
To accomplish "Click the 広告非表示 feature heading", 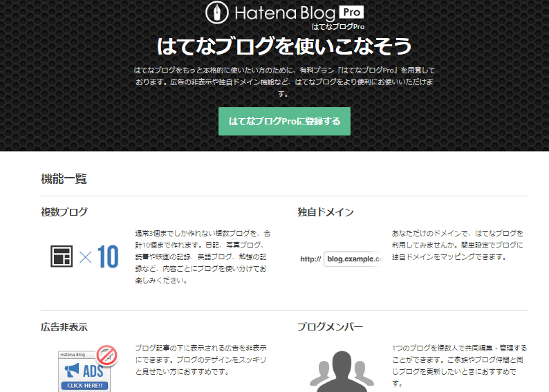I will click(64, 327).
